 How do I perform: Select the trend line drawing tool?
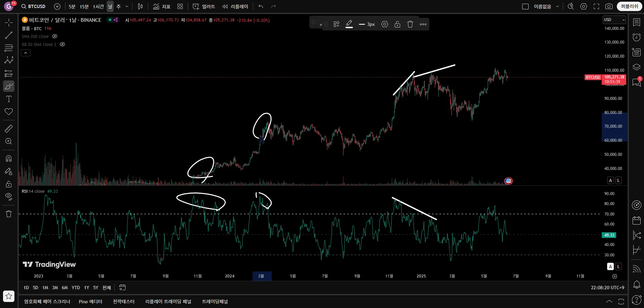(9, 35)
